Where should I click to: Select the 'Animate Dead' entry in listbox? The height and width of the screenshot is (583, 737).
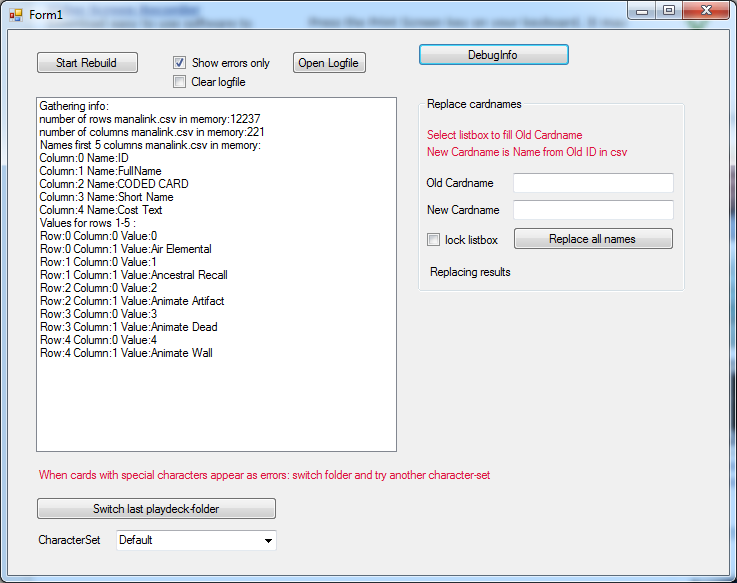click(x=128, y=327)
